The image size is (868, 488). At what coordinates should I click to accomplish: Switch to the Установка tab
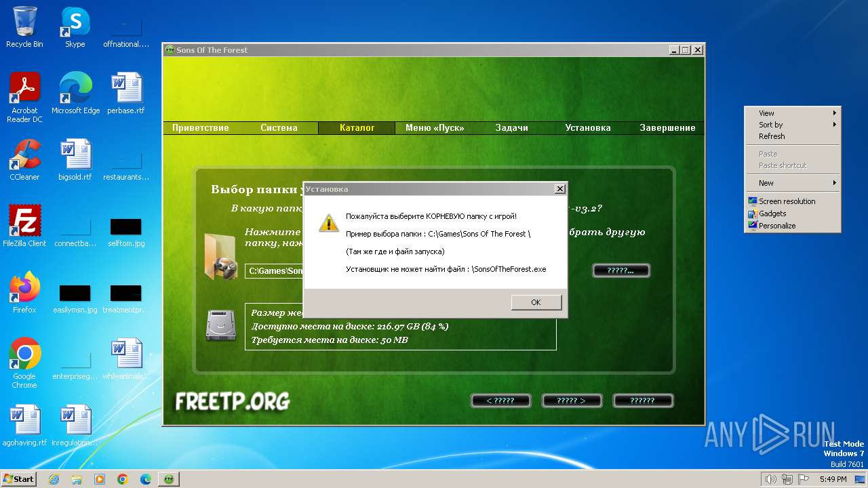pyautogui.click(x=588, y=127)
